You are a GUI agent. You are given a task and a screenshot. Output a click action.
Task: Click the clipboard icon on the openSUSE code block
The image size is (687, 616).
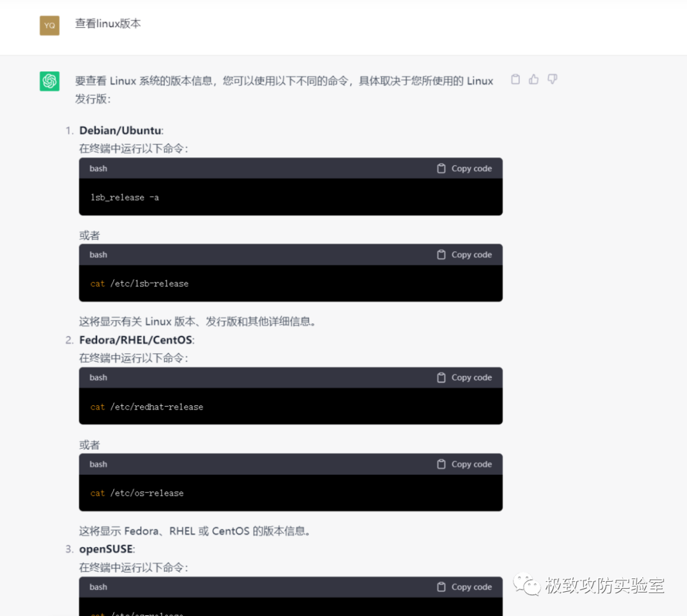(x=441, y=587)
